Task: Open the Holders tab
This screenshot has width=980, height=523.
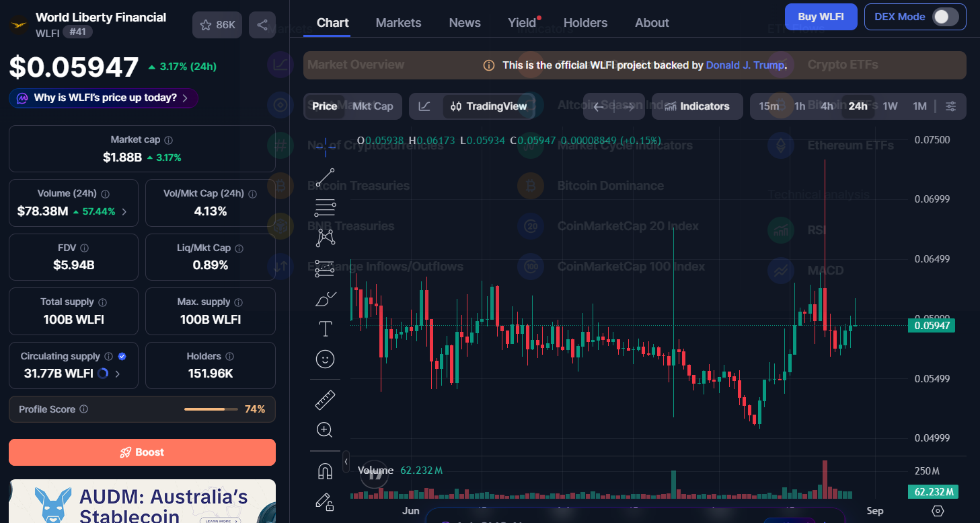Action: click(x=585, y=23)
